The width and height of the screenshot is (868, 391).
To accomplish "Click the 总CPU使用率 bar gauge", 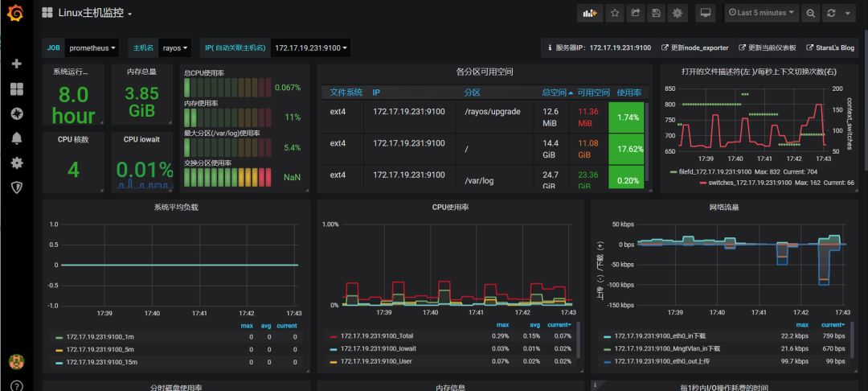I will (227, 88).
